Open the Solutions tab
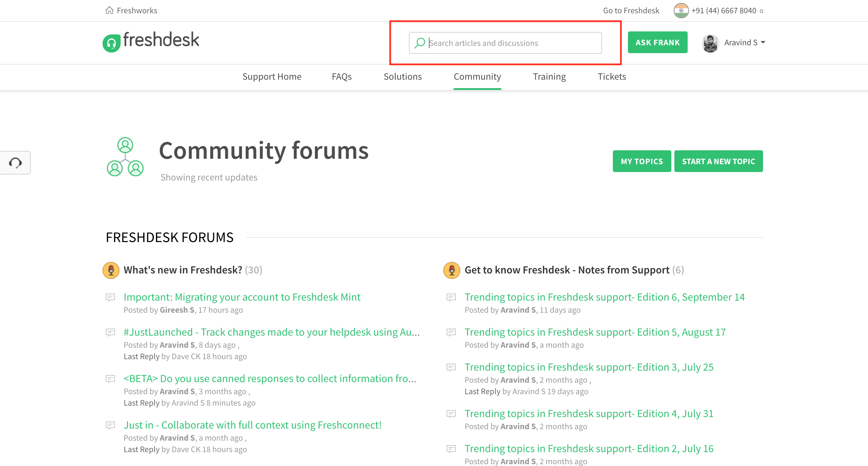This screenshot has height=466, width=868. [402, 77]
